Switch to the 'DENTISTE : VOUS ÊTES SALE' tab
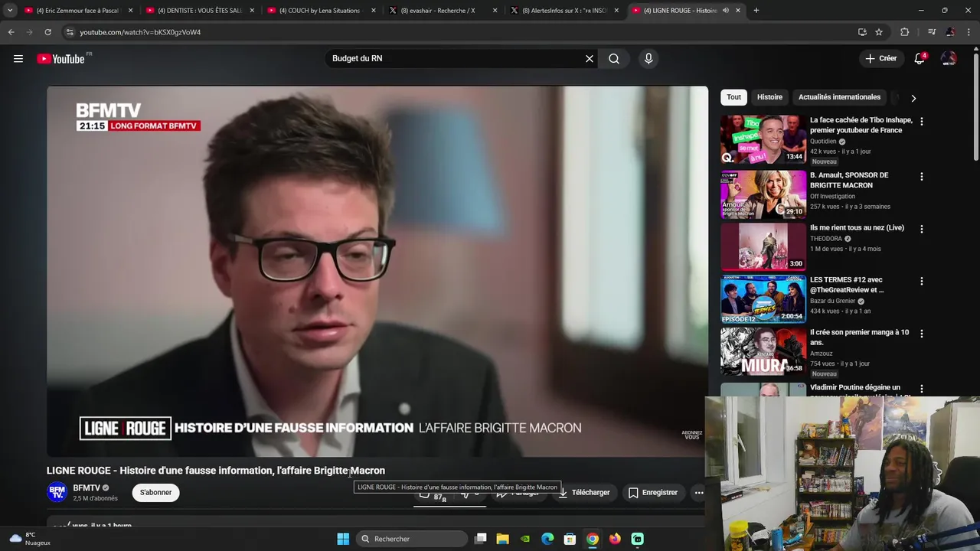 point(200,11)
